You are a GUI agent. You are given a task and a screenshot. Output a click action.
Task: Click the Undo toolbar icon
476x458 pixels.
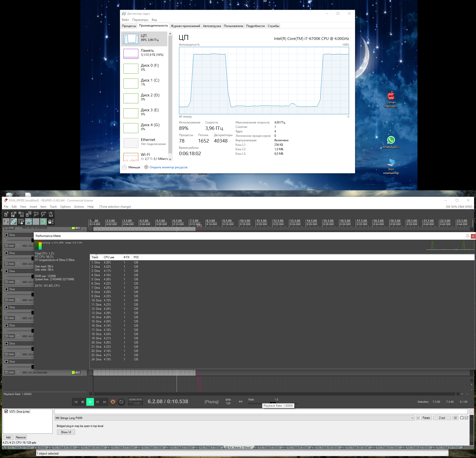click(x=36, y=214)
